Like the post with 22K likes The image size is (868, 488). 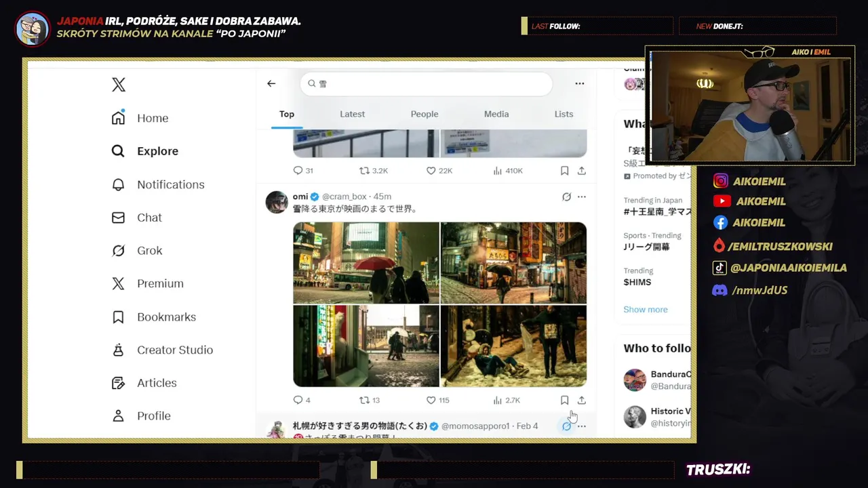[439, 171]
